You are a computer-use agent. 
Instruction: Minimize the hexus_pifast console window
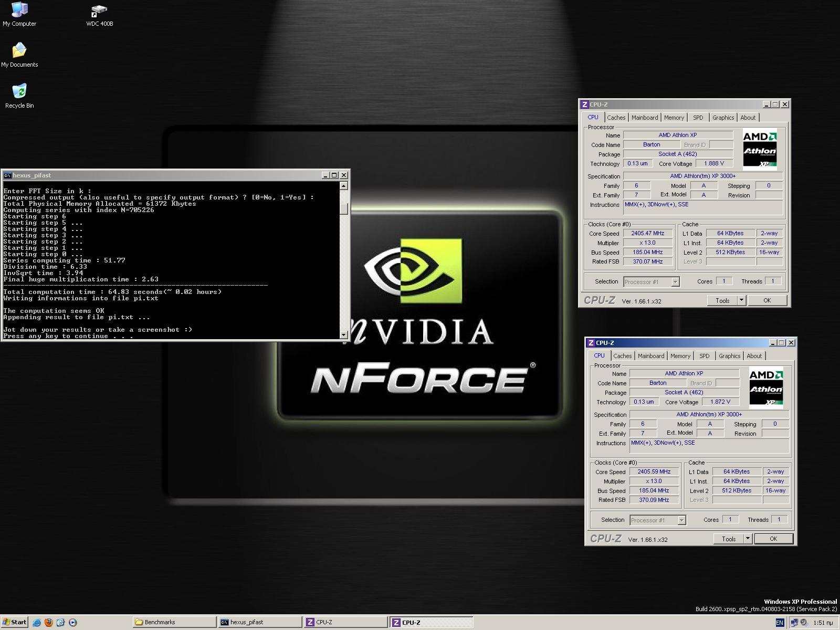(x=325, y=175)
